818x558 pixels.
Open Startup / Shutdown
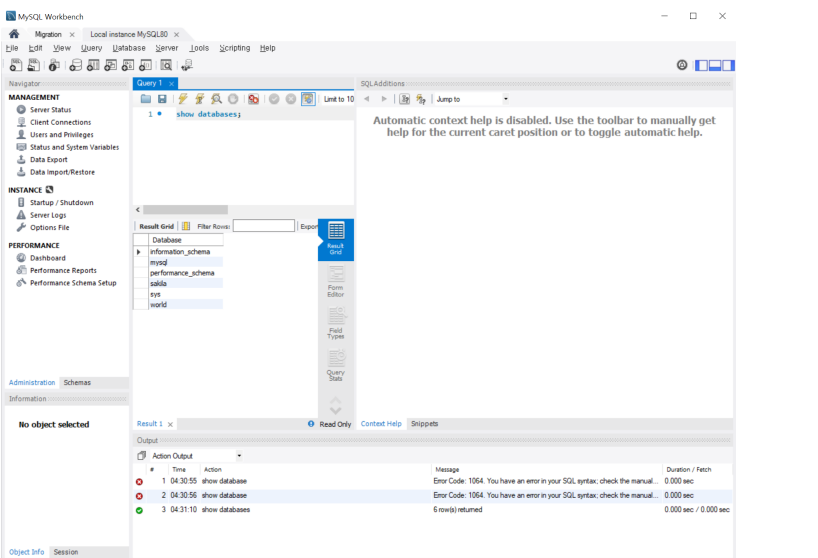tap(62, 202)
